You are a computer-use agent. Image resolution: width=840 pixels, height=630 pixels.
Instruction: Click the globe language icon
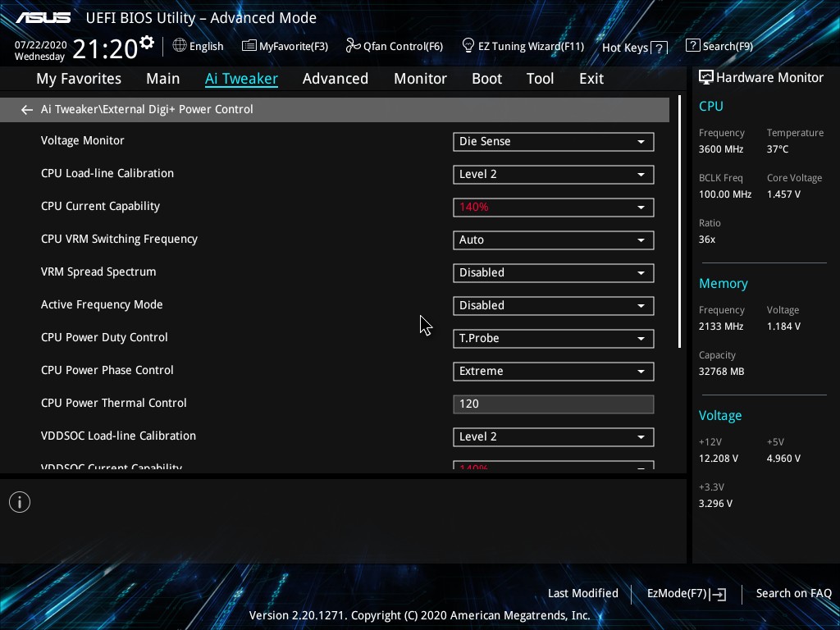(x=180, y=46)
